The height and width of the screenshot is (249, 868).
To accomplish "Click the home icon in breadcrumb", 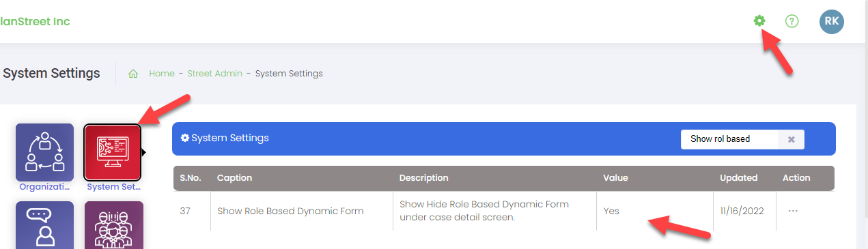I will (134, 74).
